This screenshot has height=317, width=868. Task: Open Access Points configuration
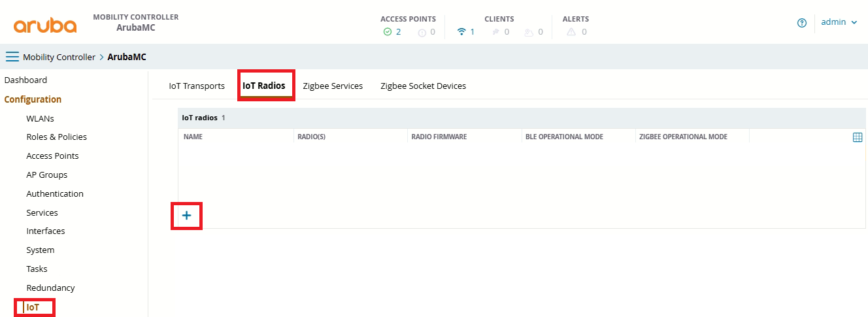click(52, 156)
